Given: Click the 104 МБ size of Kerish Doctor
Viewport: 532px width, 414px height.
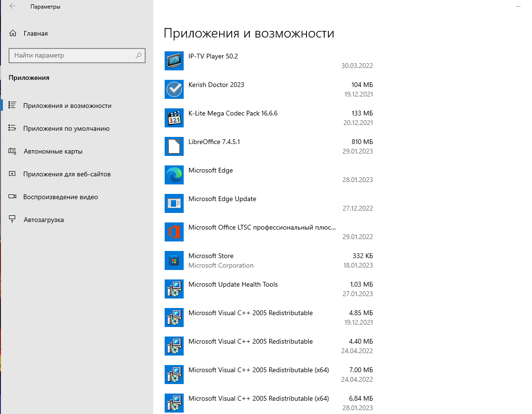Looking at the screenshot, I should click(362, 85).
